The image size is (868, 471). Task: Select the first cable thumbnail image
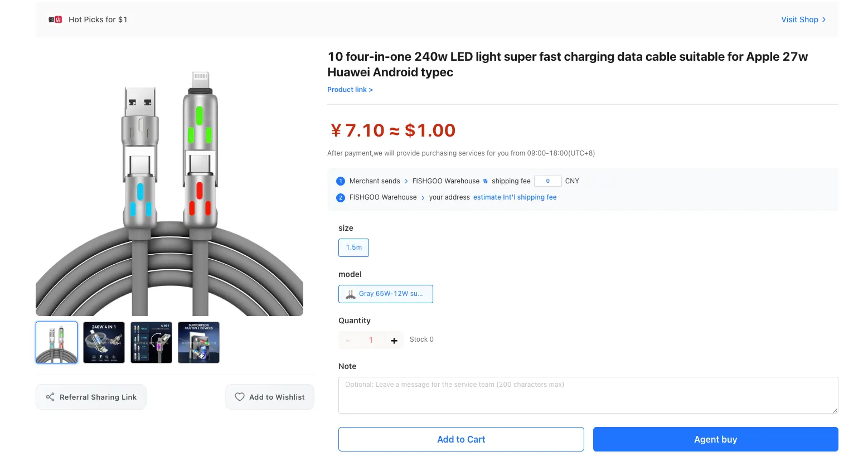[57, 342]
